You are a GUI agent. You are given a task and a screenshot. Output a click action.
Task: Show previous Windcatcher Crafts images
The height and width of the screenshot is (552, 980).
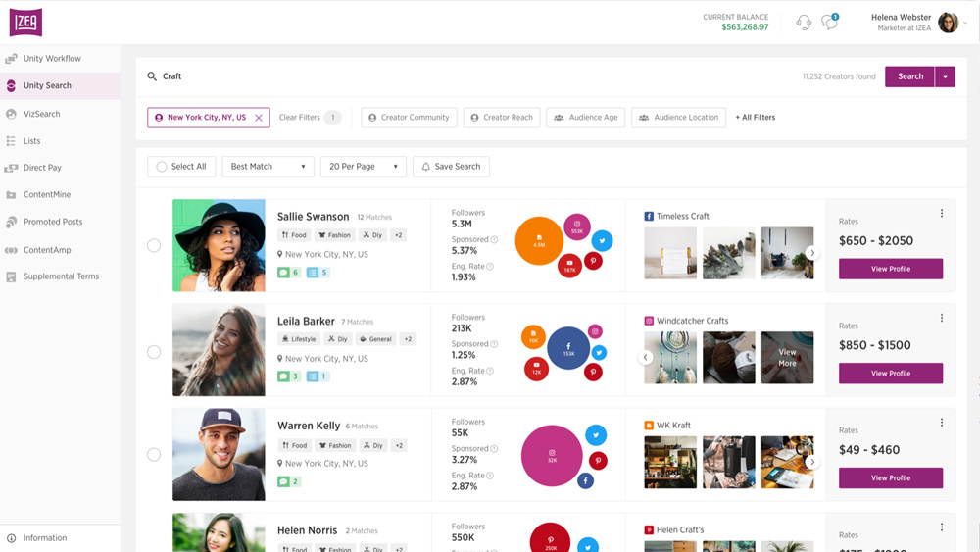pos(646,357)
